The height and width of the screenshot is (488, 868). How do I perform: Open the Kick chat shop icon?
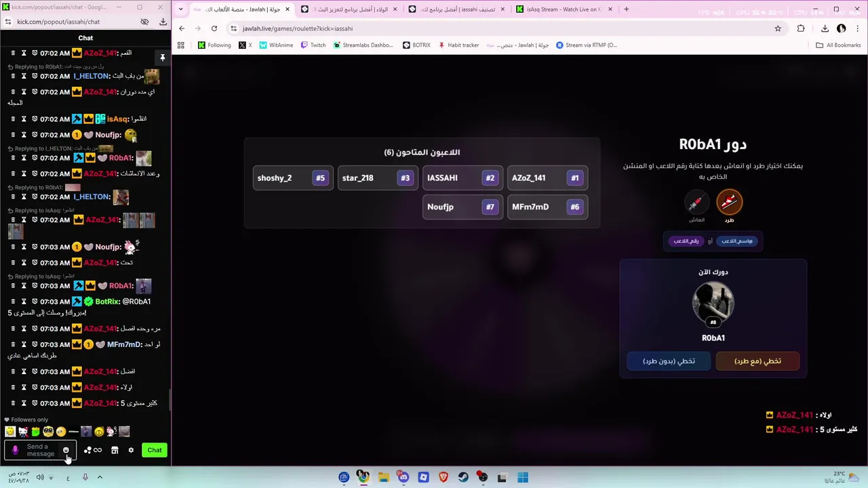pos(115,450)
